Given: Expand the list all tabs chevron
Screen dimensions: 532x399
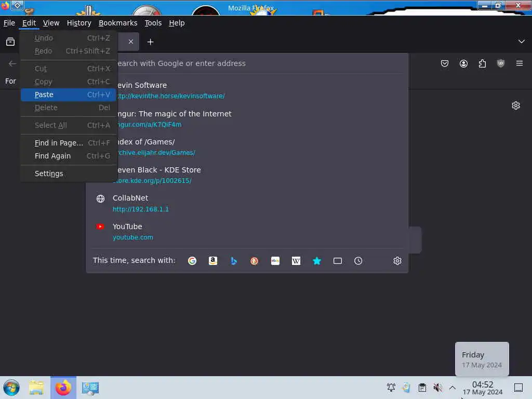Looking at the screenshot, I should [521, 42].
